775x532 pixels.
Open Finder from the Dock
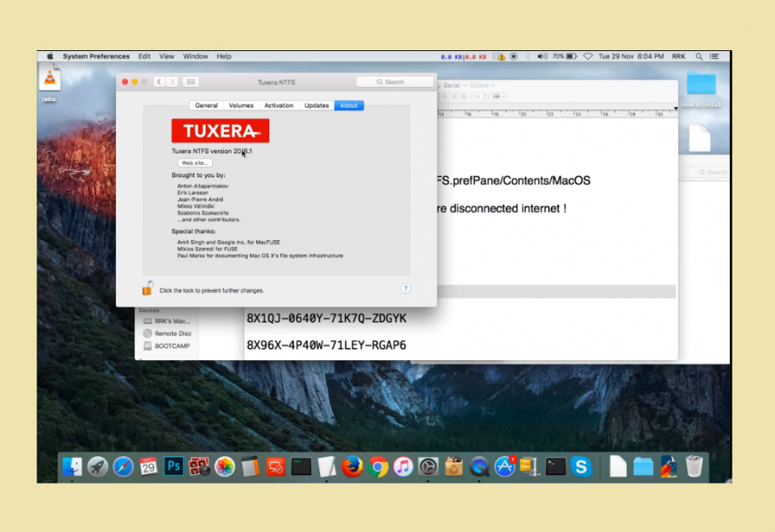72,466
